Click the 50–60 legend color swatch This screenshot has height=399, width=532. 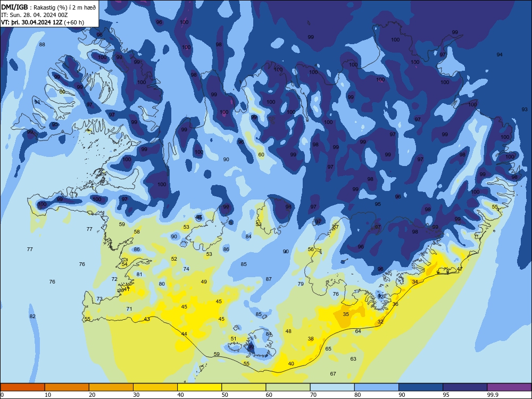click(244, 387)
